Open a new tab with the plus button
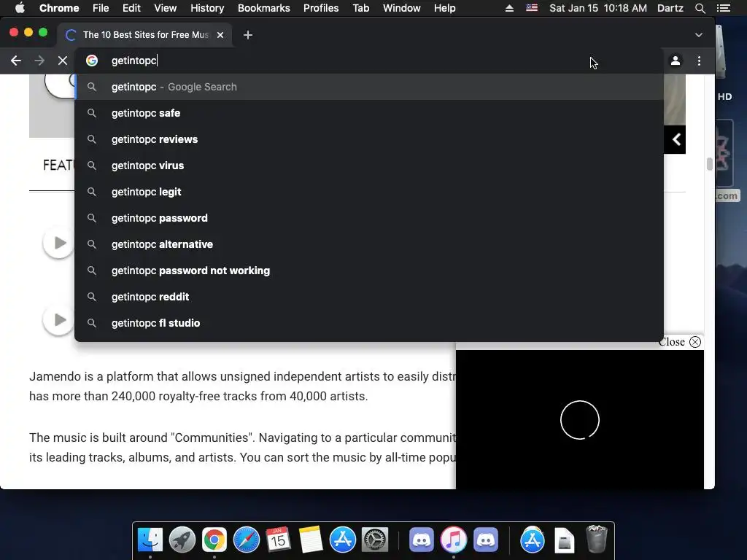 coord(248,35)
